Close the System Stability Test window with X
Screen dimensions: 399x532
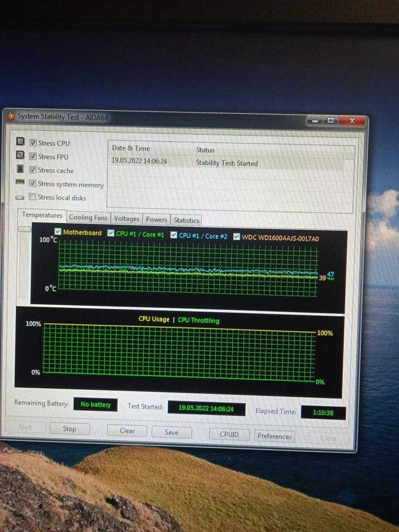point(352,121)
